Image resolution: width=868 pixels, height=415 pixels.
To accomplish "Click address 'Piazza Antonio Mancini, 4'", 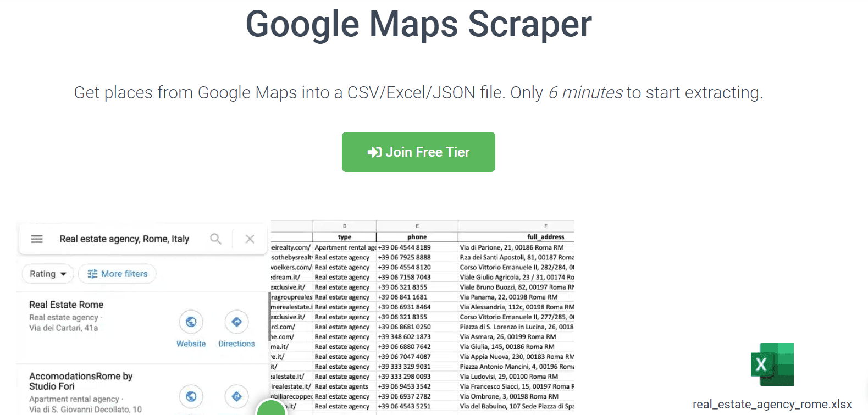I will coord(516,367).
